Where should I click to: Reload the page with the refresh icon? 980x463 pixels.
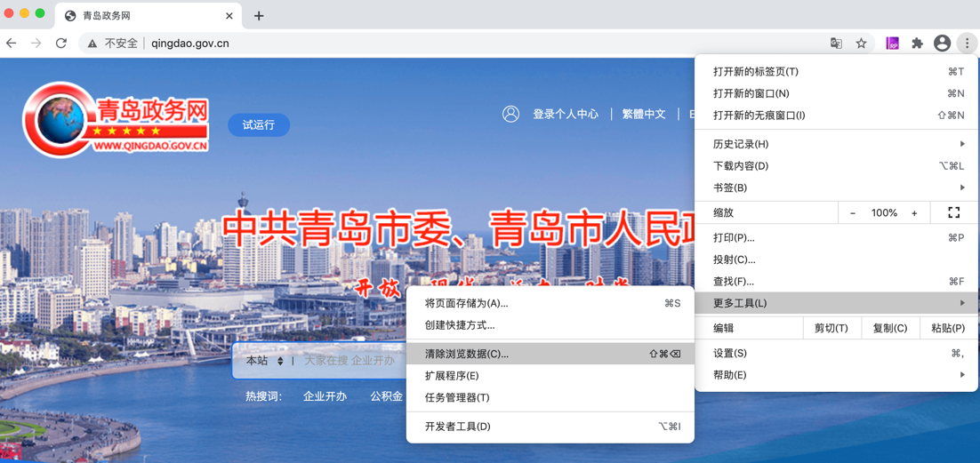tap(61, 43)
